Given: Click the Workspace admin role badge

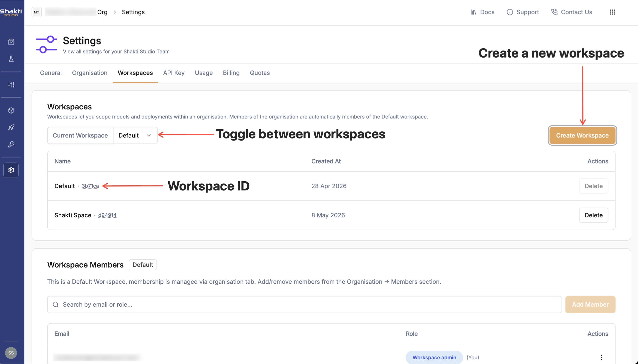Looking at the screenshot, I should (x=434, y=357).
